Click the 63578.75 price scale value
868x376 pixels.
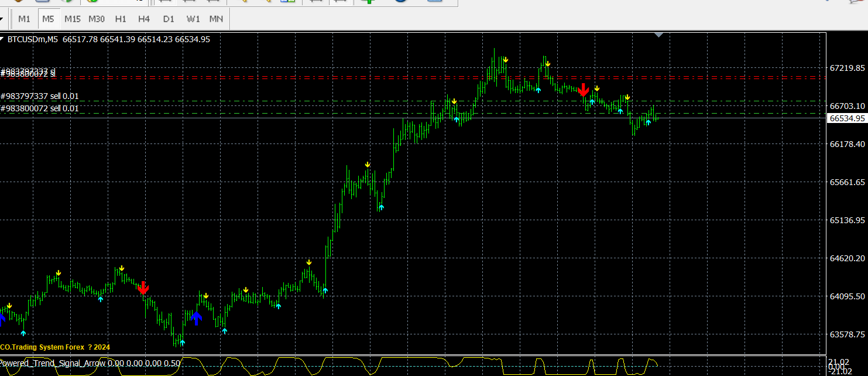point(847,334)
